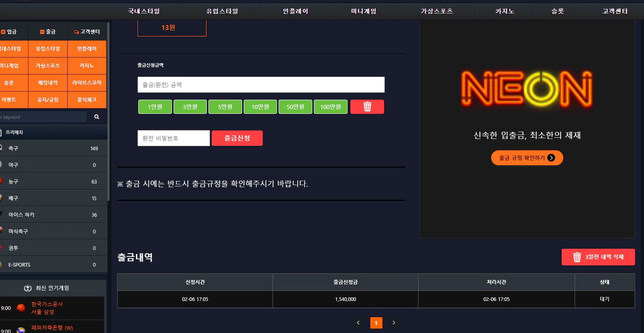The width and height of the screenshot is (644, 333).
Task: Click the soccer ball icon next to 최신 인기게임
Action: 28,288
